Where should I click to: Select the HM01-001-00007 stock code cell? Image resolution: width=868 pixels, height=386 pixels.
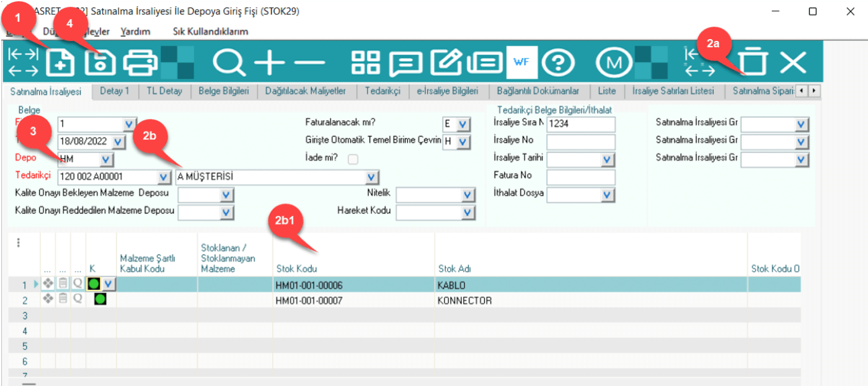pos(354,300)
